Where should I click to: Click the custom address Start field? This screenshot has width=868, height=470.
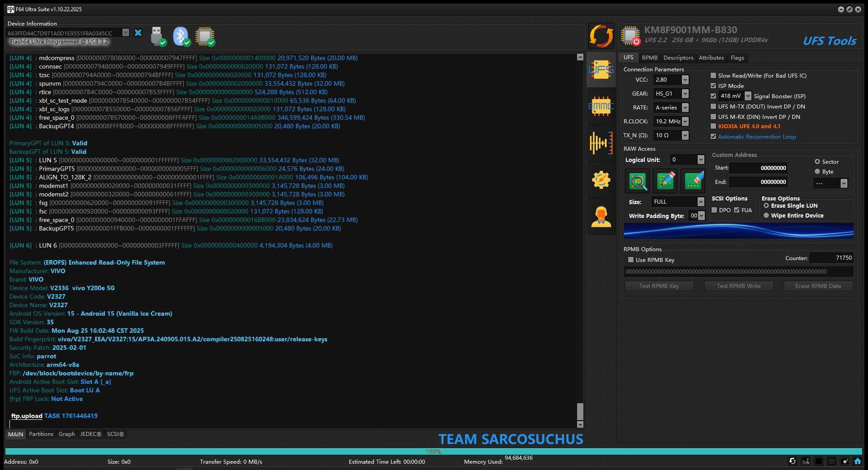click(x=759, y=168)
